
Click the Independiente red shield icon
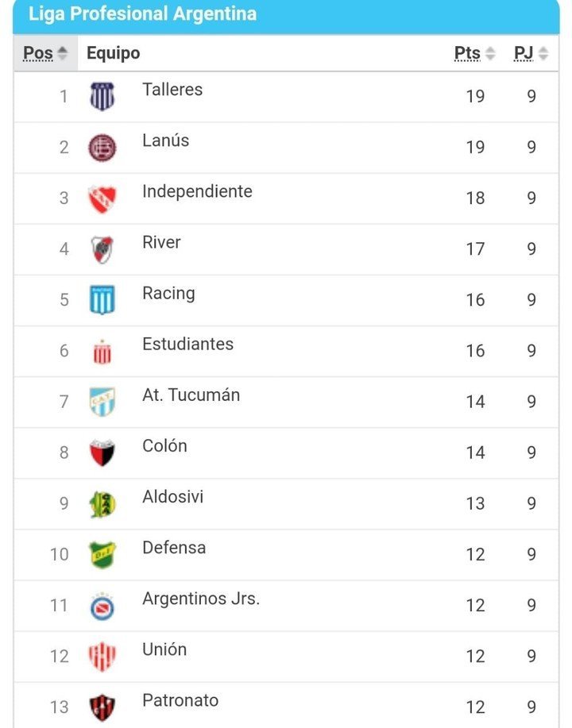[x=102, y=198]
